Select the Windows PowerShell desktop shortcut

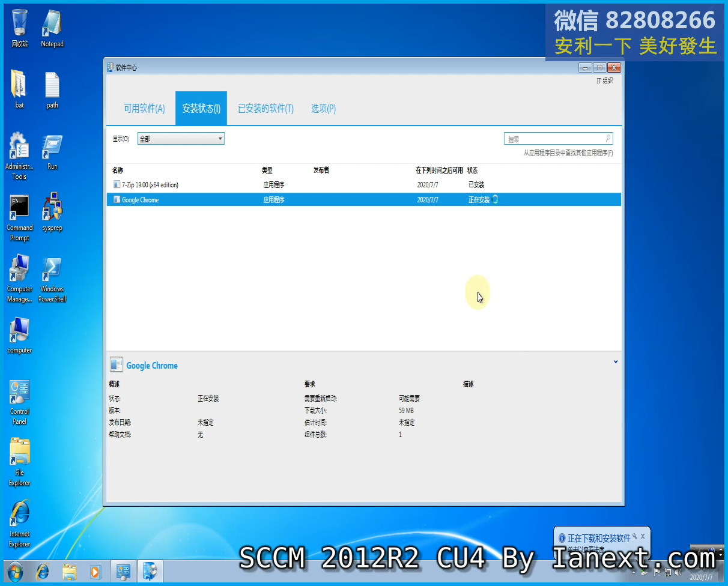coord(52,279)
